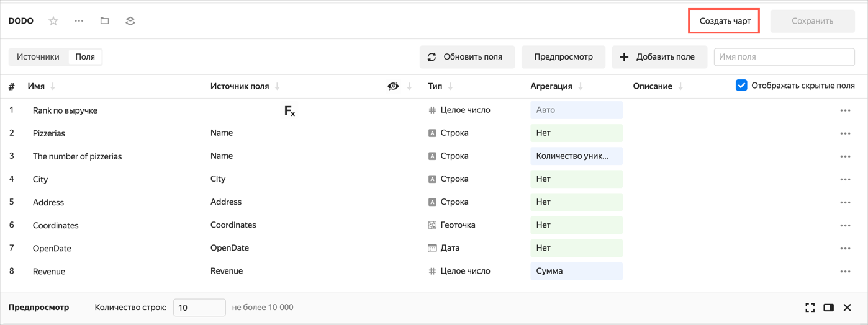Sort fields by Имя column arrow

pyautogui.click(x=53, y=87)
